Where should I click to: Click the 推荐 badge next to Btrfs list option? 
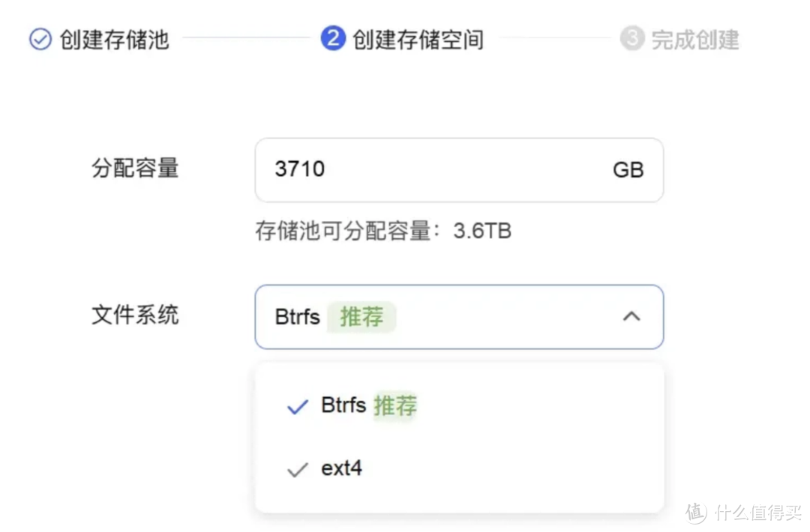pyautogui.click(x=394, y=406)
